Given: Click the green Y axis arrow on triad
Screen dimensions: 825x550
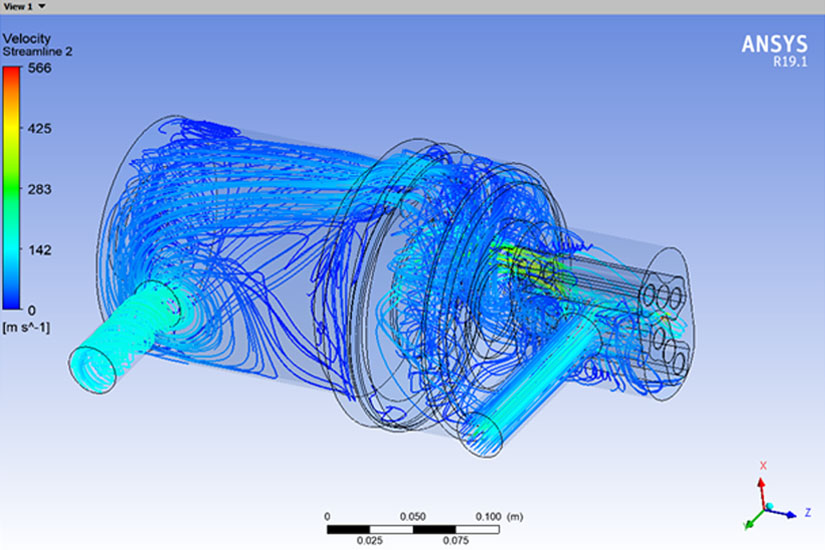Looking at the screenshot, I should point(749,522).
